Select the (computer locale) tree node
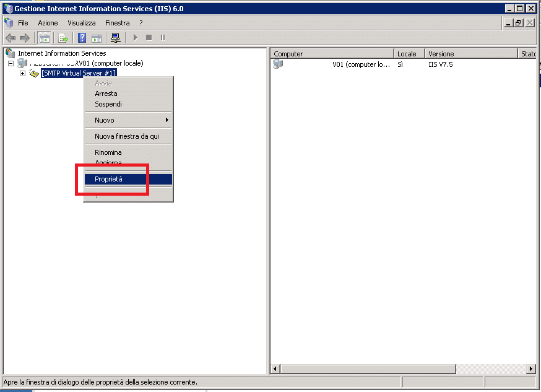 click(x=86, y=63)
